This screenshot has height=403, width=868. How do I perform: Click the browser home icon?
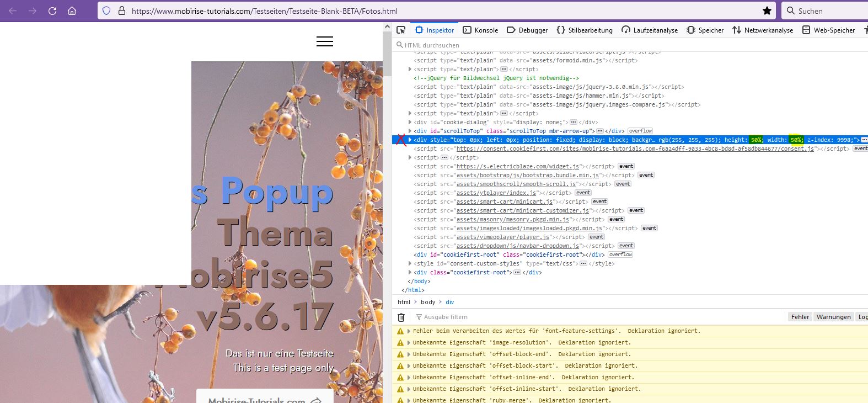pos(72,11)
